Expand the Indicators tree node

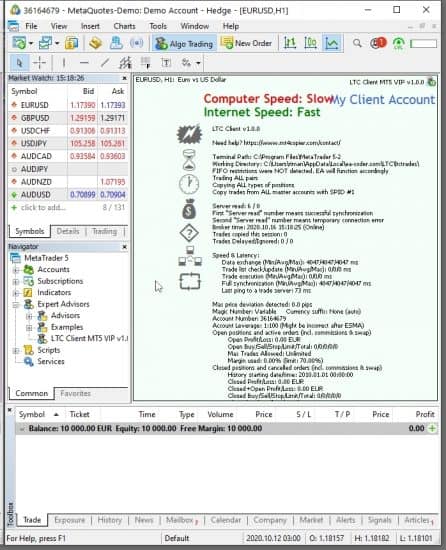coord(16,293)
